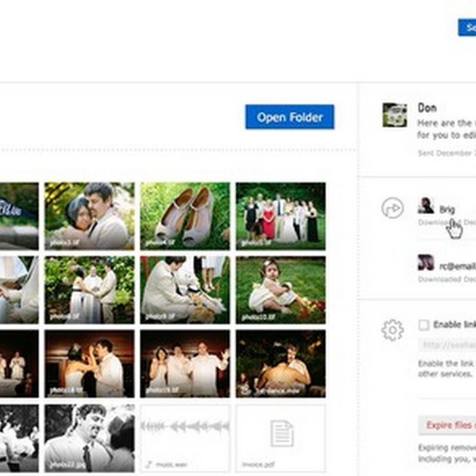
Task: Click the Open Folder button
Action: click(290, 117)
